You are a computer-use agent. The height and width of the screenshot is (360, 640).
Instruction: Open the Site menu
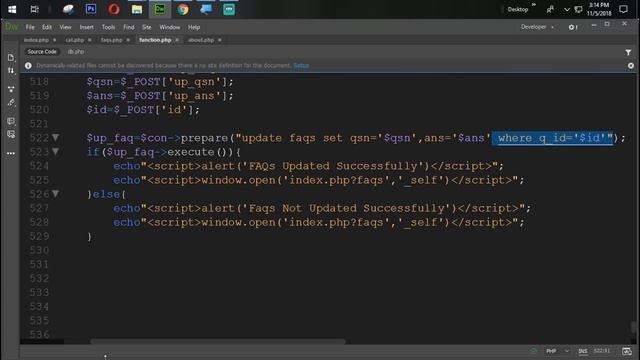click(147, 27)
